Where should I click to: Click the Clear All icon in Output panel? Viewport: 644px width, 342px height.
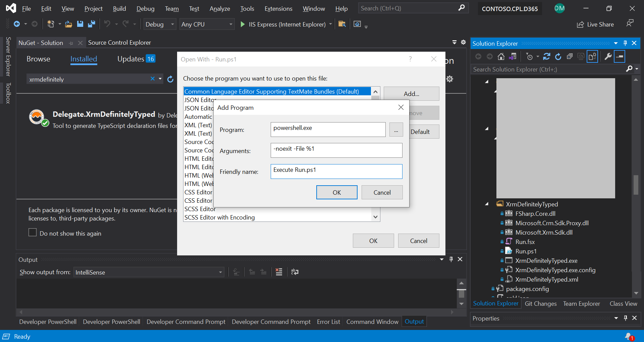(279, 272)
